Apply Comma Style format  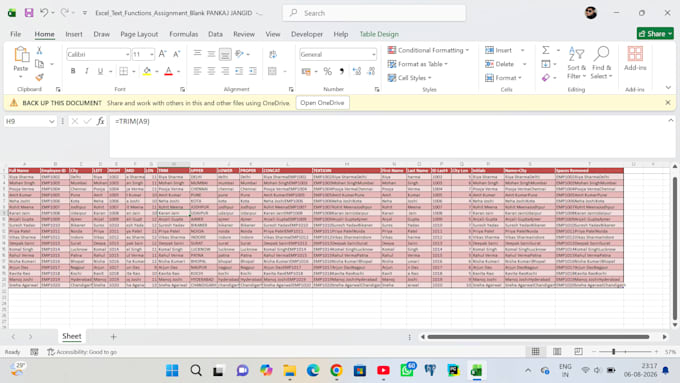point(342,71)
